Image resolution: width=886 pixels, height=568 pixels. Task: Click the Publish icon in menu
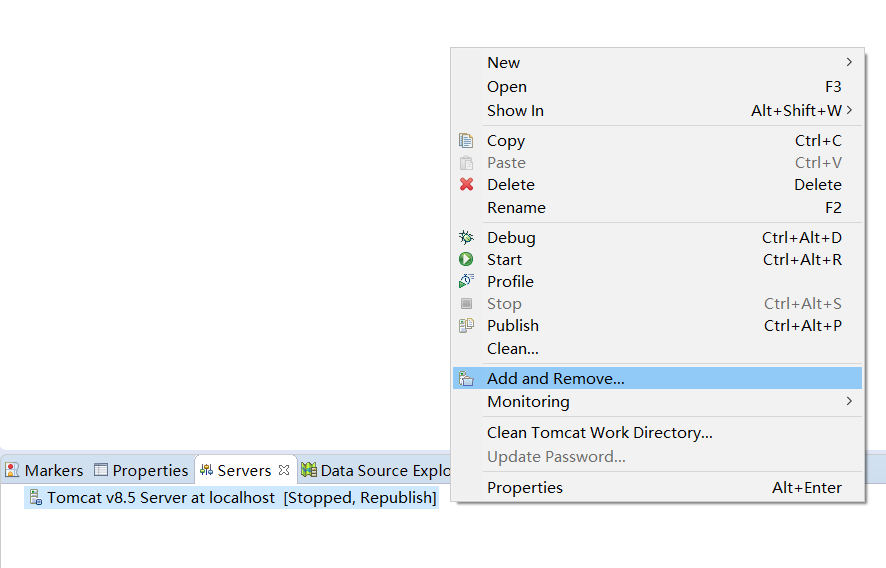[466, 326]
